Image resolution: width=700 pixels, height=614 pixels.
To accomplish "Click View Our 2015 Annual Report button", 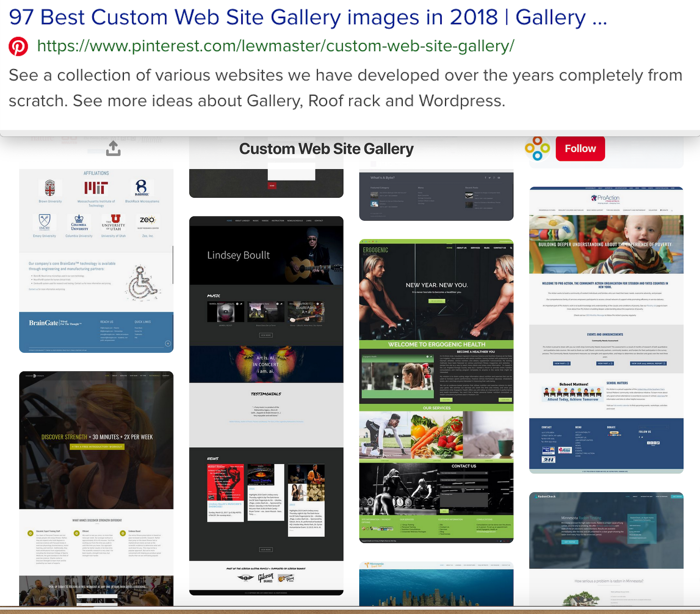I will 648,363.
